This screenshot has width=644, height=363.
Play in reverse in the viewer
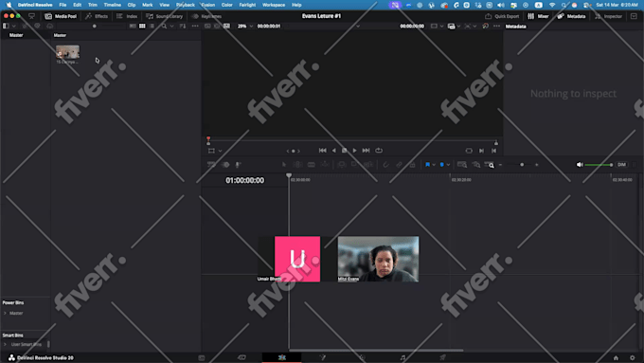(334, 151)
